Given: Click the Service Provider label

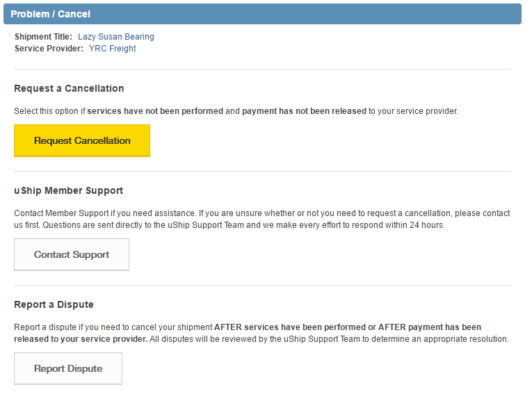Looking at the screenshot, I should pos(49,49).
